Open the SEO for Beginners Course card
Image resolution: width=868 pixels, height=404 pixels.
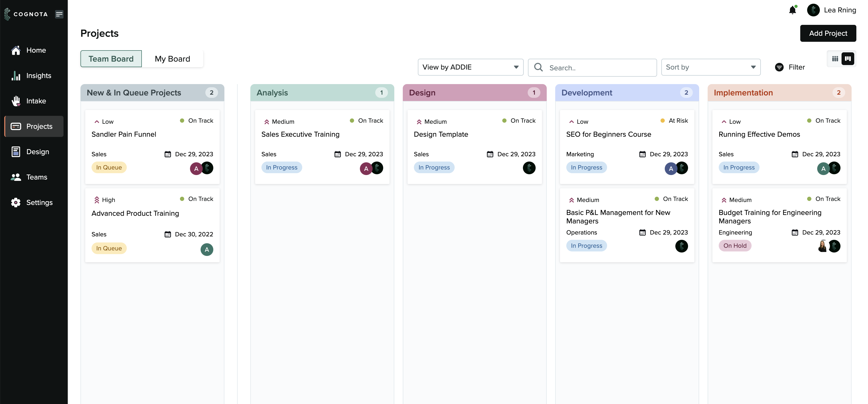608,134
